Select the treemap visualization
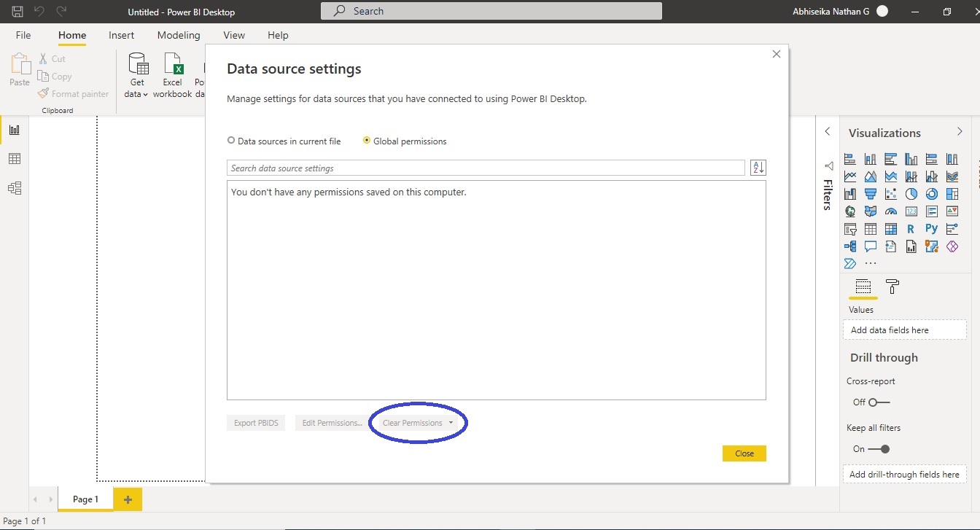Viewport: 980px width, 530px height. [x=952, y=194]
